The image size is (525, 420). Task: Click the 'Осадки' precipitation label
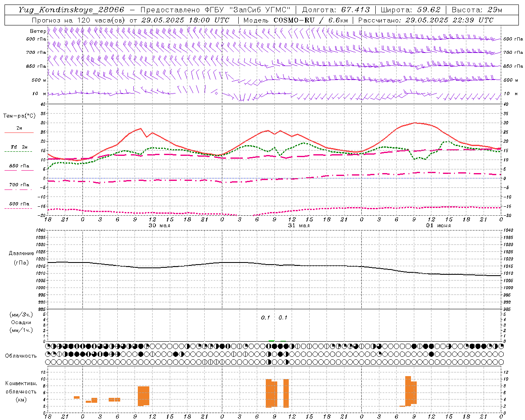21,322
